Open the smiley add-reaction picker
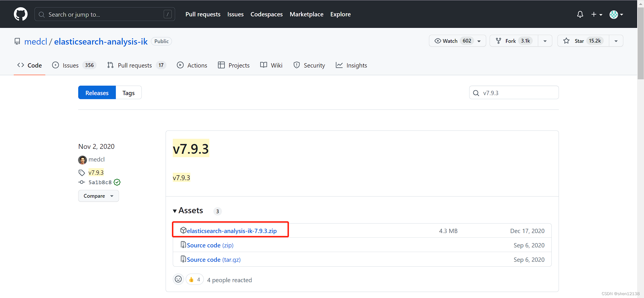This screenshot has width=644, height=298. tap(178, 279)
